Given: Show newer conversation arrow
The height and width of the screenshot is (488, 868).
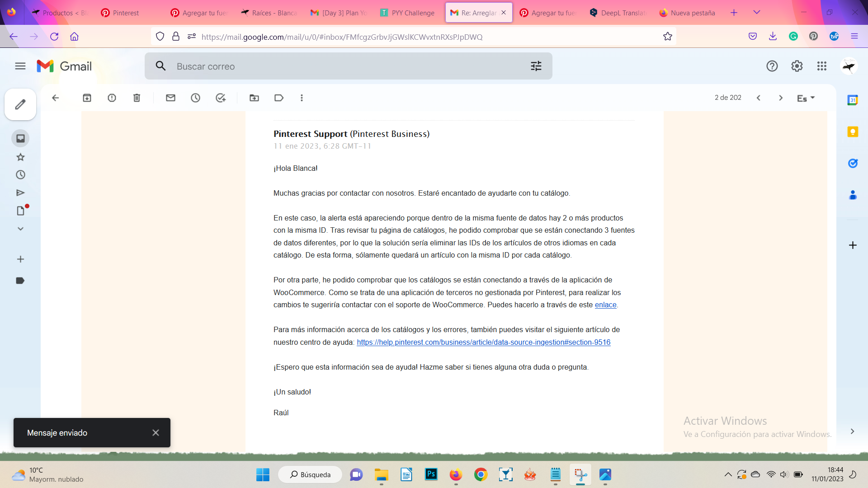Looking at the screenshot, I should point(759,98).
